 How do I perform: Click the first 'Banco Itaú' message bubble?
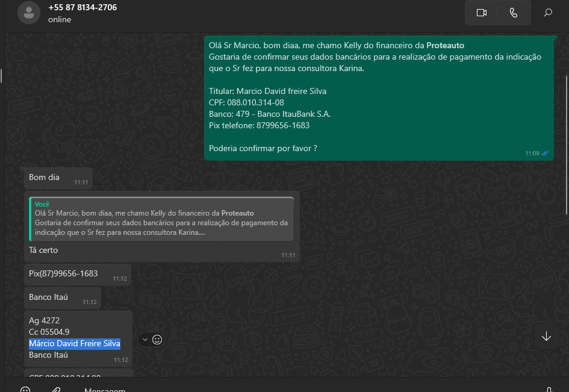49,297
